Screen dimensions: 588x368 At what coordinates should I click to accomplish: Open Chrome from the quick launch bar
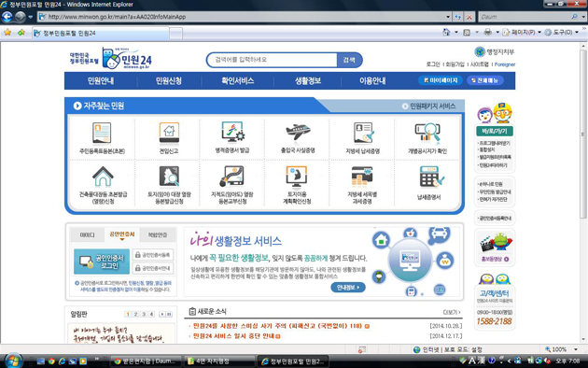51,361
